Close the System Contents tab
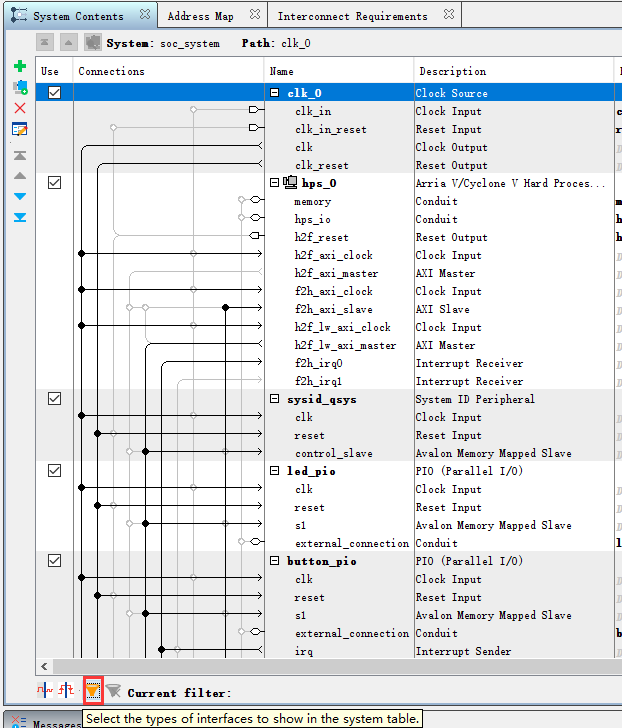Image resolution: width=622 pixels, height=728 pixels. 145,14
